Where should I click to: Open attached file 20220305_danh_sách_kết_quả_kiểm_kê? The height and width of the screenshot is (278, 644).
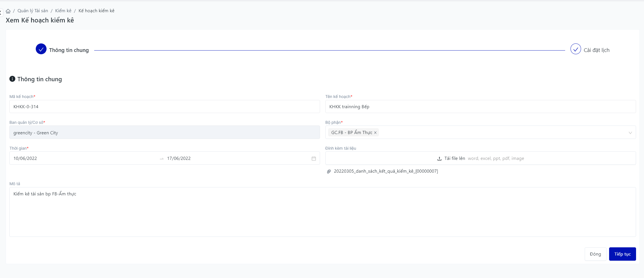coord(386,171)
